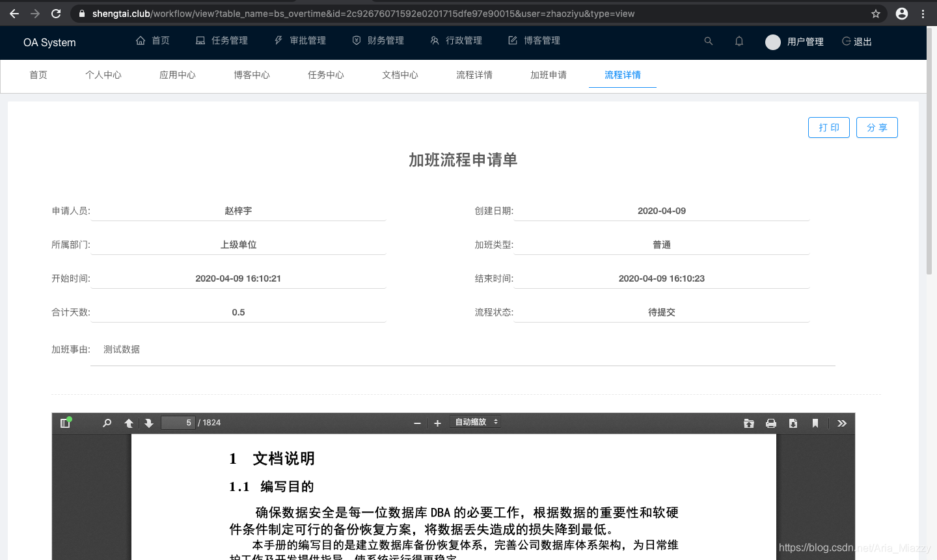Switch to 加班申请 tab
Screen dimensions: 937x560
(549, 75)
